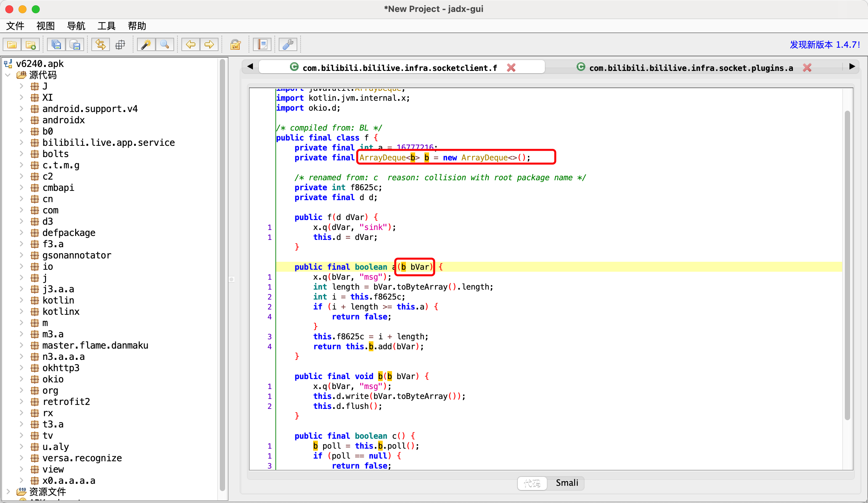868x503 pixels.
Task: Click the export project toolbar icon
Action: point(75,44)
